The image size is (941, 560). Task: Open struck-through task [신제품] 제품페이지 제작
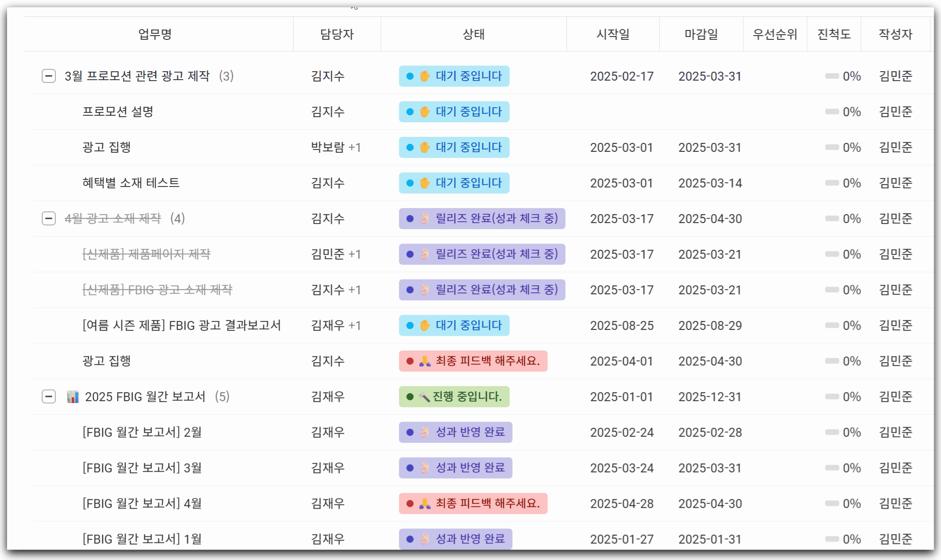coord(146,254)
